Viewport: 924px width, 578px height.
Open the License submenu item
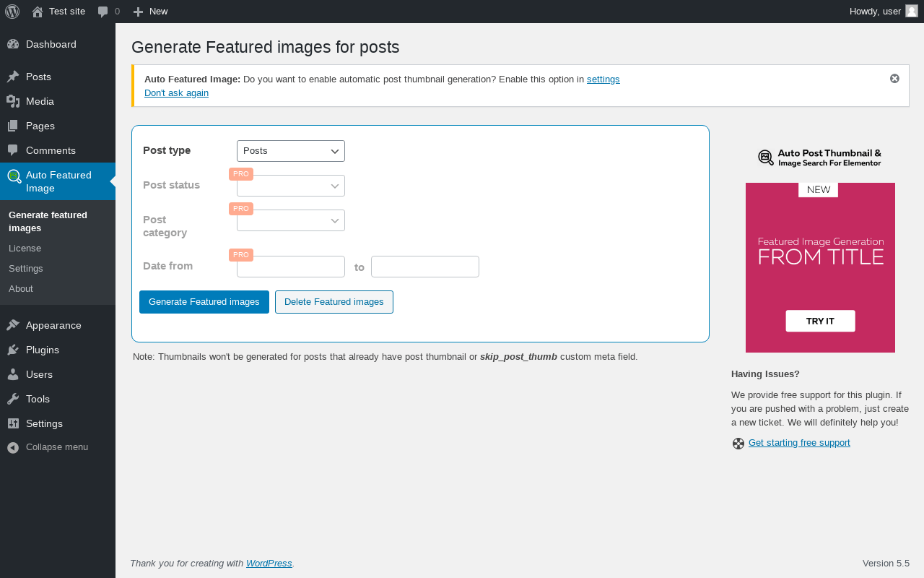tap(25, 248)
